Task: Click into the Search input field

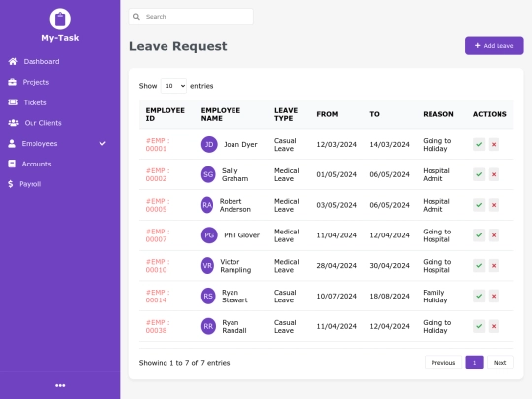Action: pyautogui.click(x=191, y=17)
